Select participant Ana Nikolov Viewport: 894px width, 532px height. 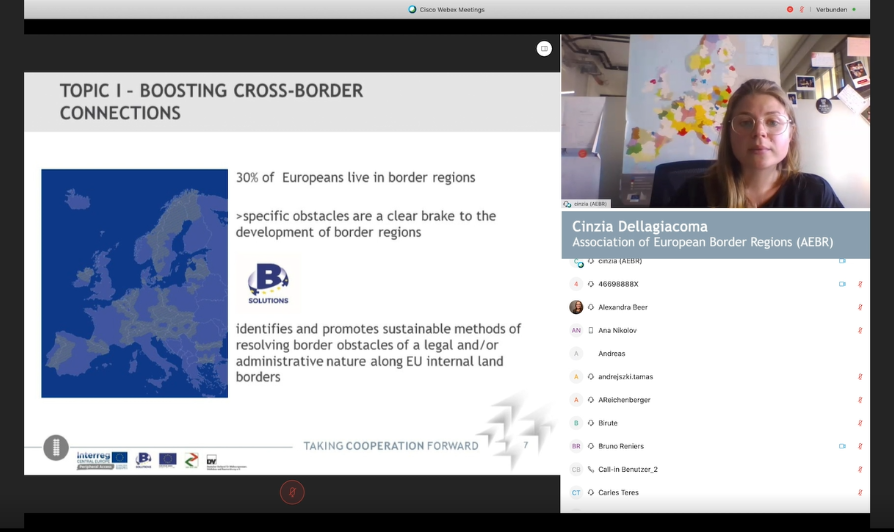[x=716, y=330]
